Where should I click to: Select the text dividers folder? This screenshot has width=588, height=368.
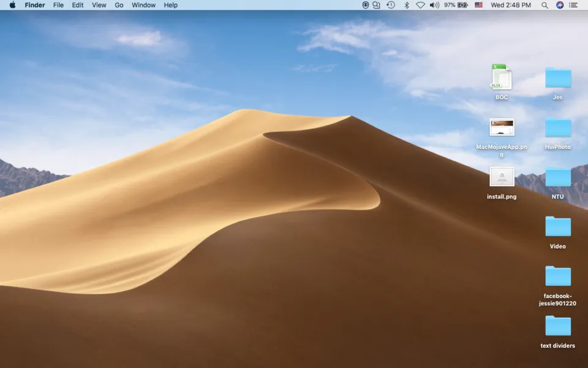click(x=558, y=326)
